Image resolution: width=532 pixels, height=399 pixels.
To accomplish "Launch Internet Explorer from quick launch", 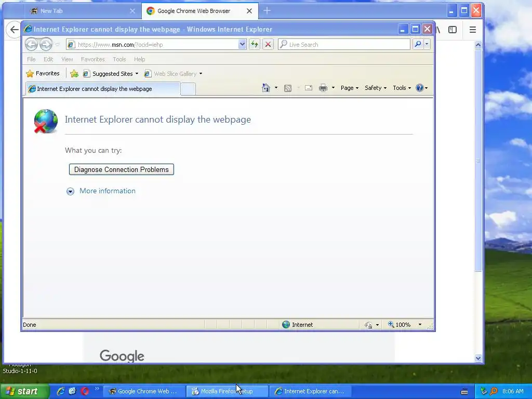I will (x=61, y=391).
